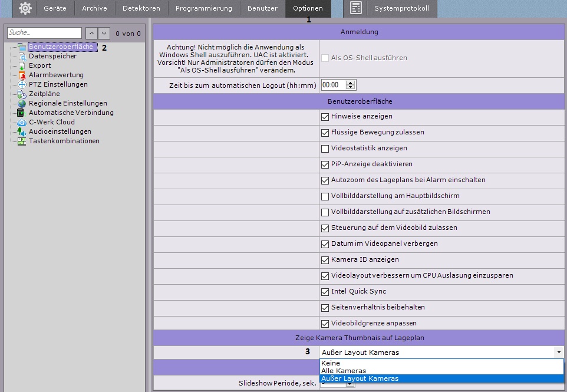
Task: Choose 'Alle Kameras' from dropdown list
Action: [x=343, y=371]
